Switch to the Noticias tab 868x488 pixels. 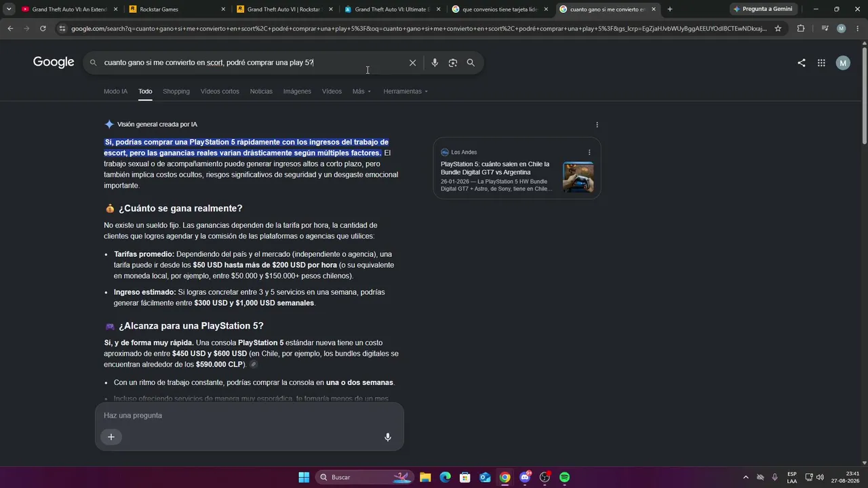261,91
